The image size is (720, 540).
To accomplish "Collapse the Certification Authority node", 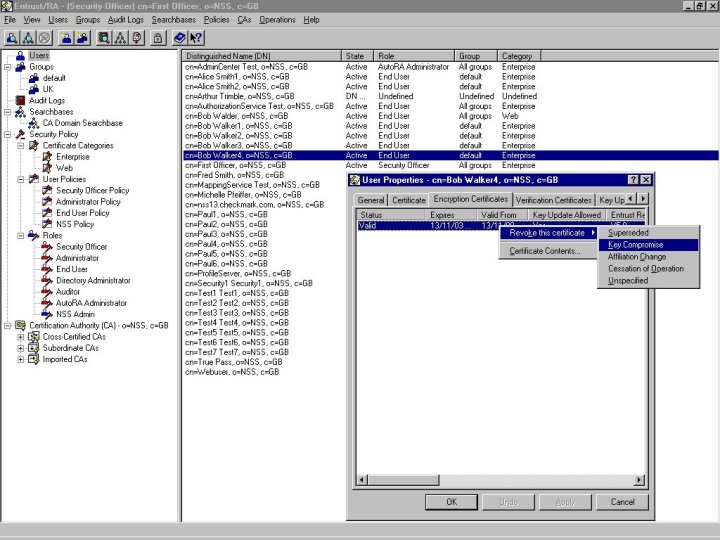I will tap(7, 326).
